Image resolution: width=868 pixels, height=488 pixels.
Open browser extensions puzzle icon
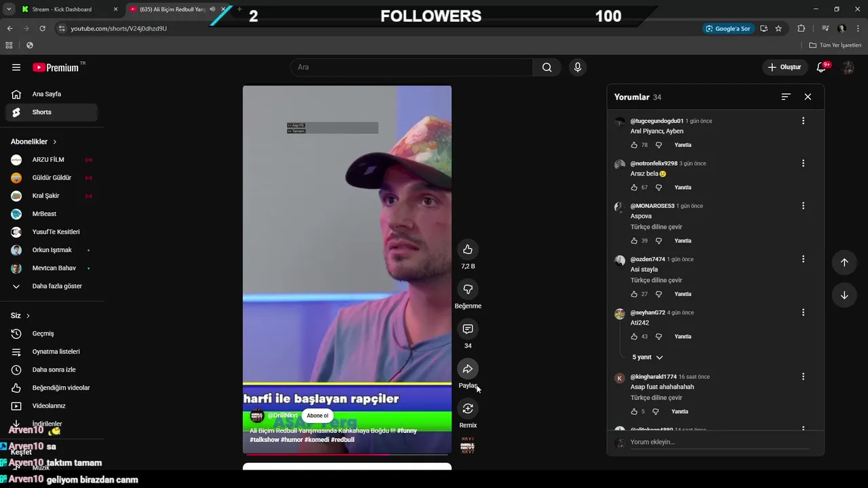point(801,28)
